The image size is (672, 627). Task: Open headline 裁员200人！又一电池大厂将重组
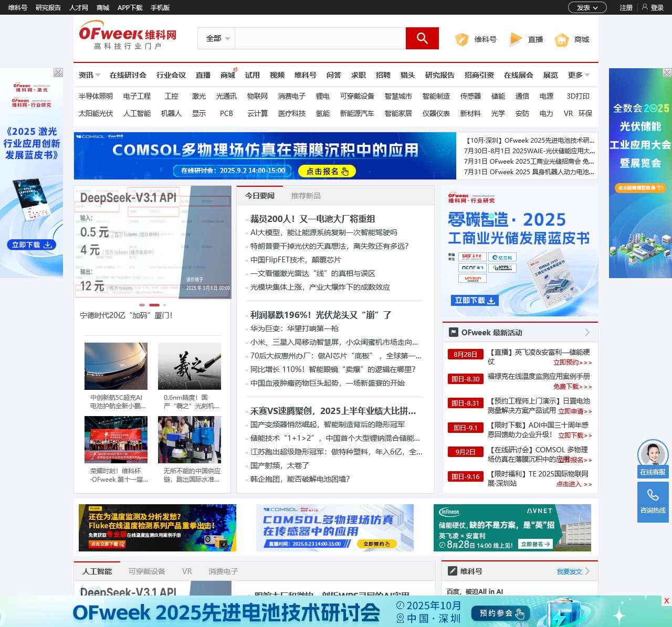312,219
